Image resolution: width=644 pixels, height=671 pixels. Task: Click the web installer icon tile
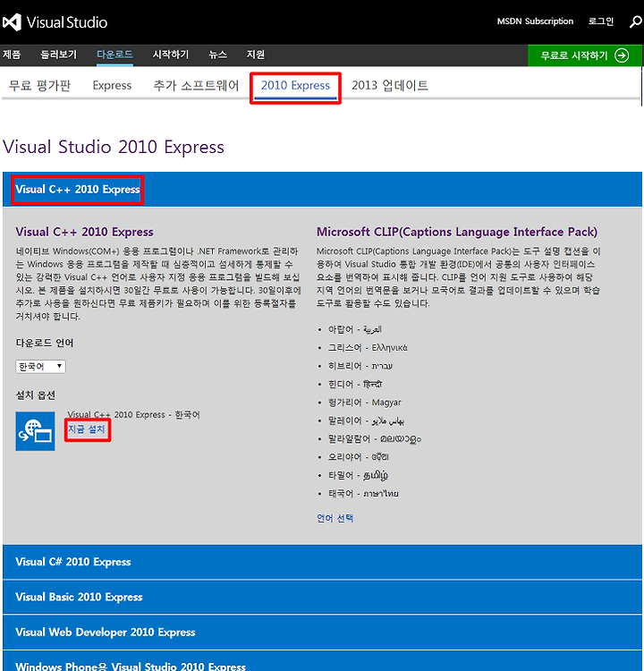(x=35, y=431)
